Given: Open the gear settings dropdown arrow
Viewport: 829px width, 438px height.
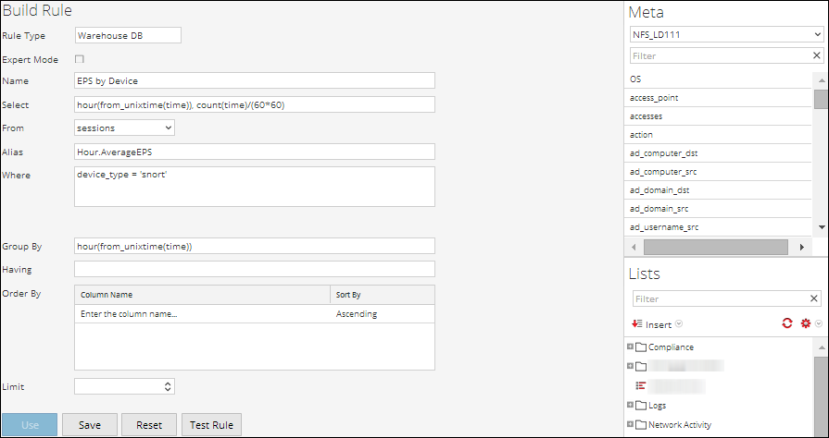Looking at the screenshot, I should coord(818,324).
